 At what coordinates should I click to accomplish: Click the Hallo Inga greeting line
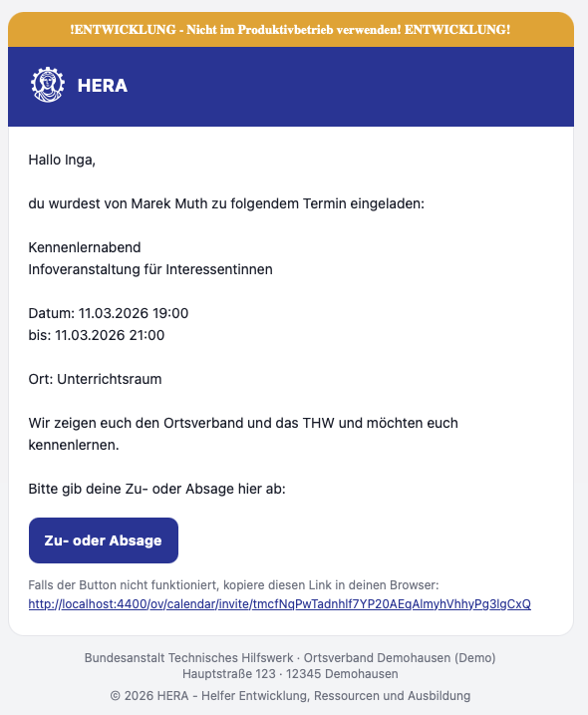point(62,161)
